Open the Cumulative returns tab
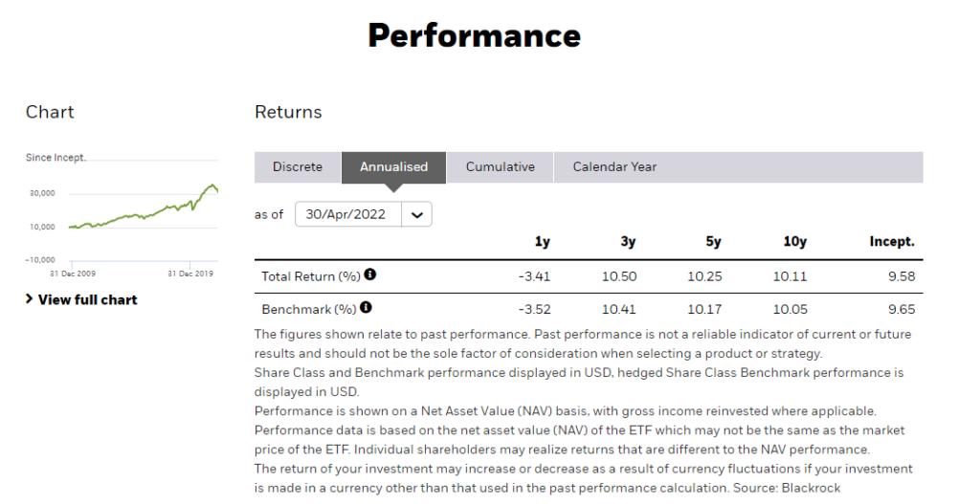Image resolution: width=980 pixels, height=504 pixels. pos(500,166)
